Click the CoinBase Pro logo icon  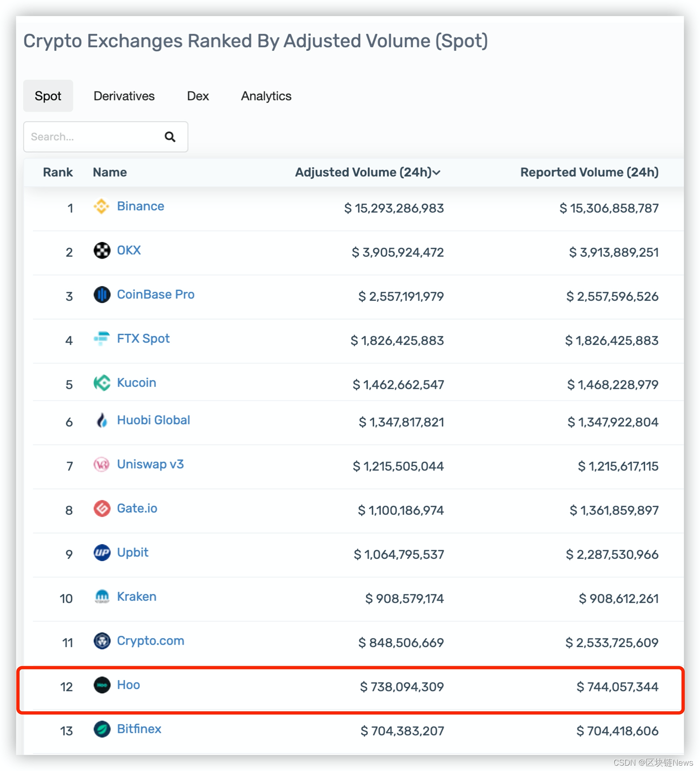click(x=102, y=295)
